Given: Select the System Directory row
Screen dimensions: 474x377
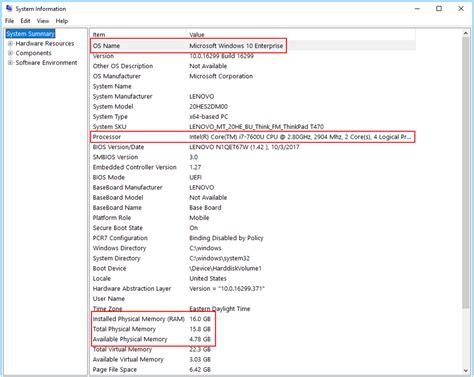Looking at the screenshot, I should click(x=253, y=258).
